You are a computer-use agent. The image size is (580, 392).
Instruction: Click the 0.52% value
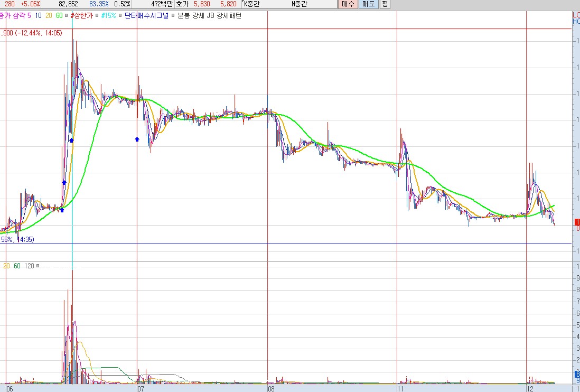pyautogui.click(x=122, y=4)
